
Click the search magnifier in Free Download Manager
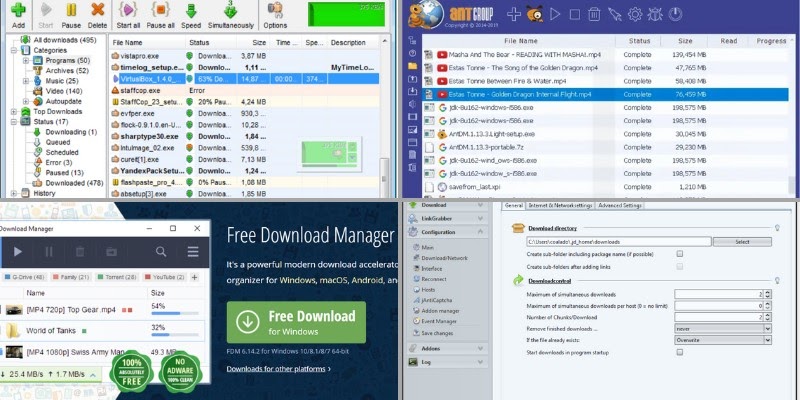[x=161, y=251]
